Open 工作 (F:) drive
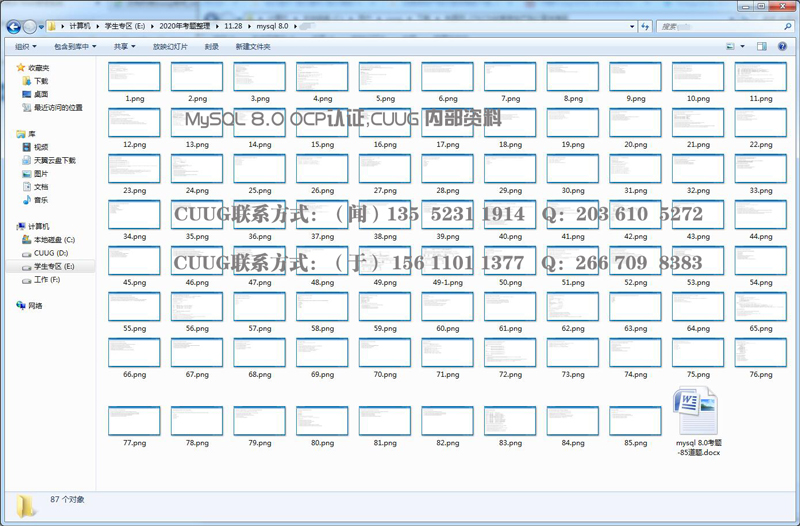This screenshot has height=526, width=800. 47,280
